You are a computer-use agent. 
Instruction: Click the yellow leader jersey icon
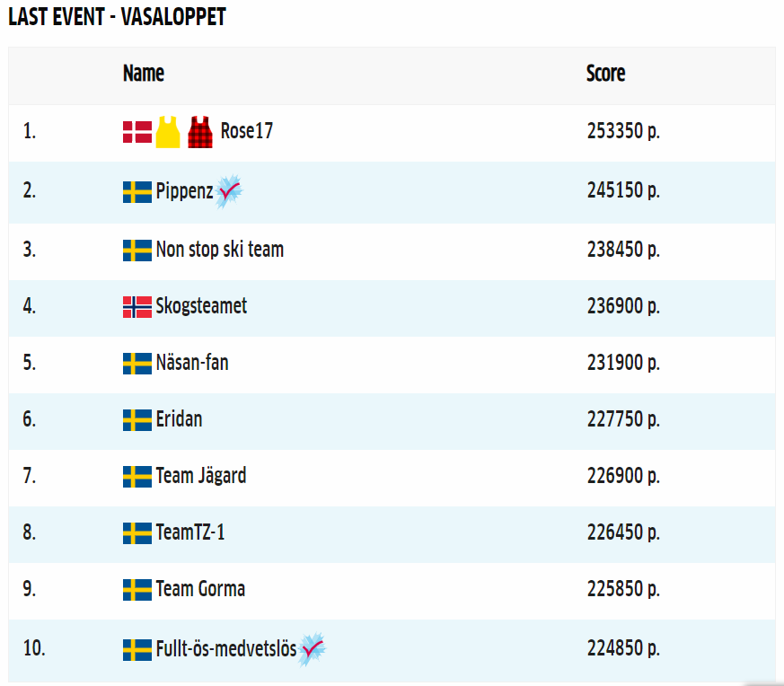(168, 132)
